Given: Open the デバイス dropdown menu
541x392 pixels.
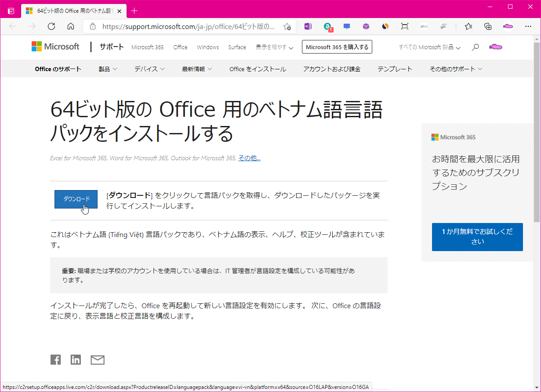Looking at the screenshot, I should pos(149,69).
